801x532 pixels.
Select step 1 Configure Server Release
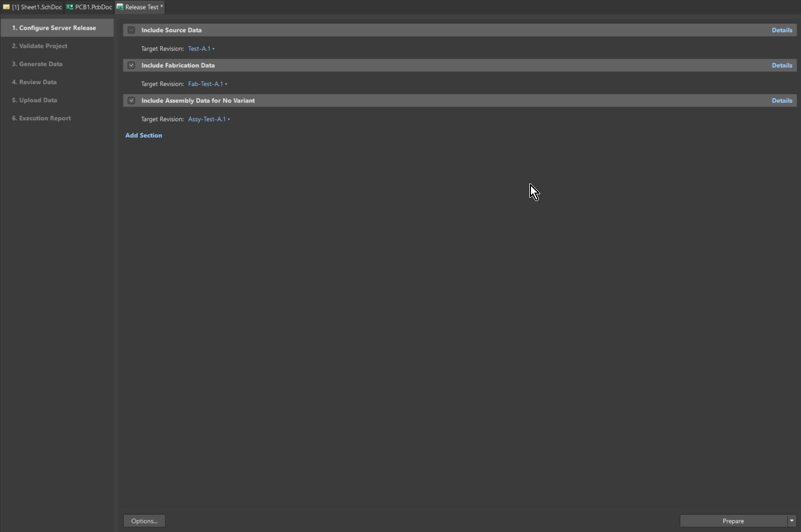(57, 28)
